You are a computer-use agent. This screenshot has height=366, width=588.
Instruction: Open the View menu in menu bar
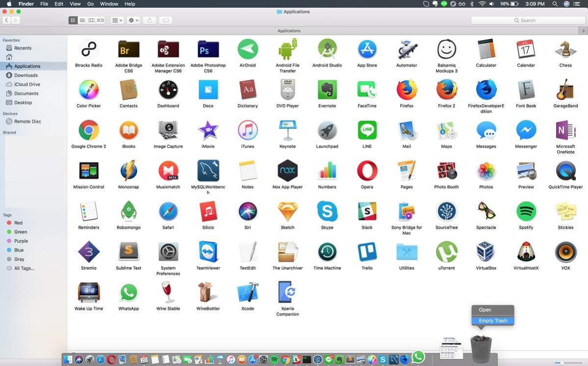[75, 4]
